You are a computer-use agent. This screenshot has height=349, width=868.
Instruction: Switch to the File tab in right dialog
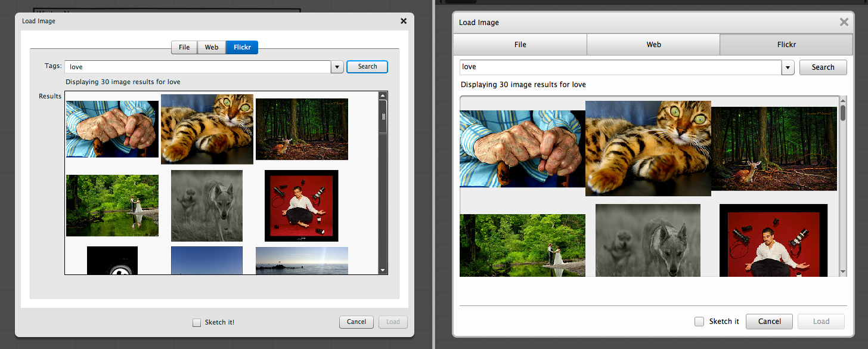(x=520, y=45)
